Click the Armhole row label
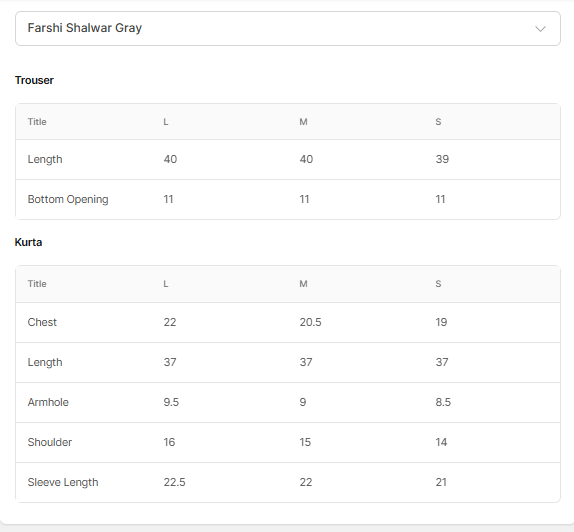This screenshot has width=574, height=532. [x=48, y=402]
